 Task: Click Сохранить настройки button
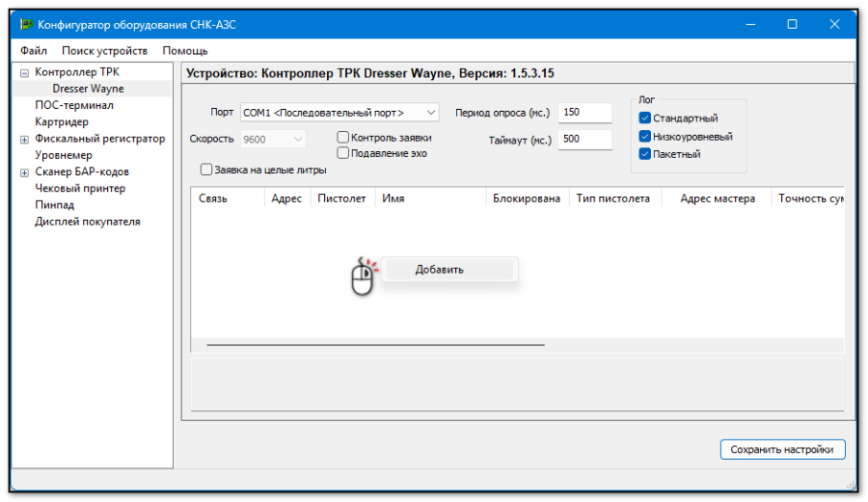pos(782,450)
